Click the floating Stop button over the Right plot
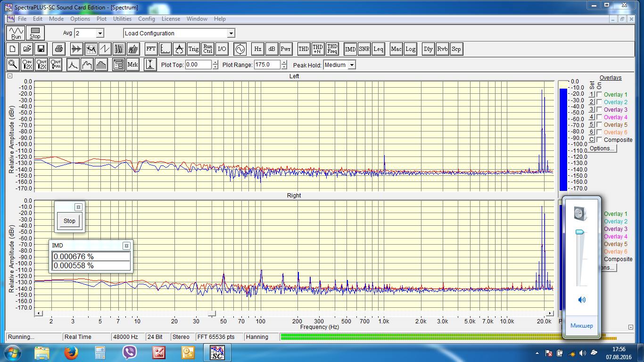 coord(69,221)
